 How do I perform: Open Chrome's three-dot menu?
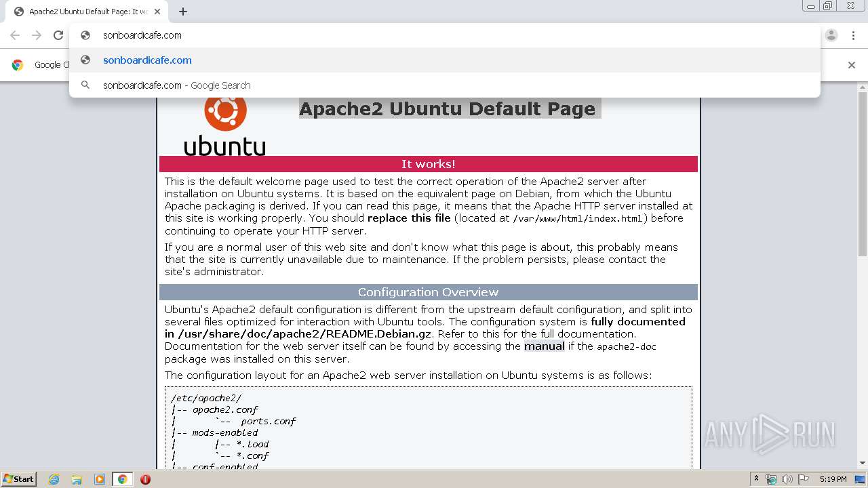(853, 35)
